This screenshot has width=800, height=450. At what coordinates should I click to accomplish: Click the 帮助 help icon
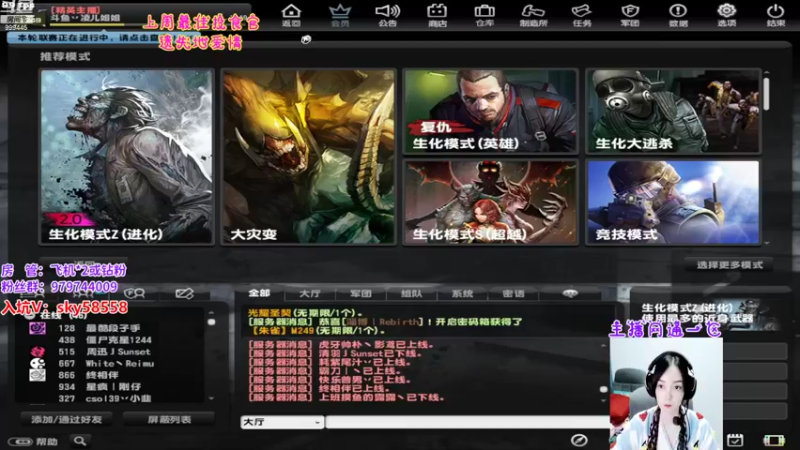(x=34, y=441)
